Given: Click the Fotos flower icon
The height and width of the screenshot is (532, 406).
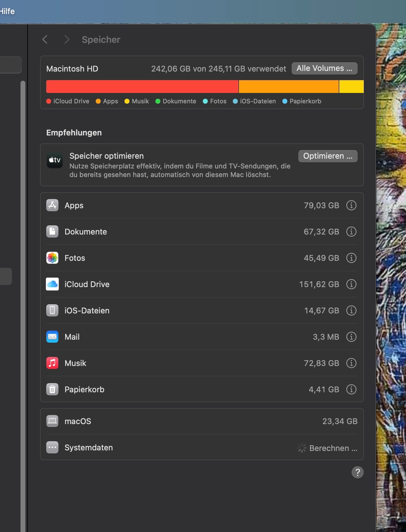Looking at the screenshot, I should pyautogui.click(x=52, y=258).
